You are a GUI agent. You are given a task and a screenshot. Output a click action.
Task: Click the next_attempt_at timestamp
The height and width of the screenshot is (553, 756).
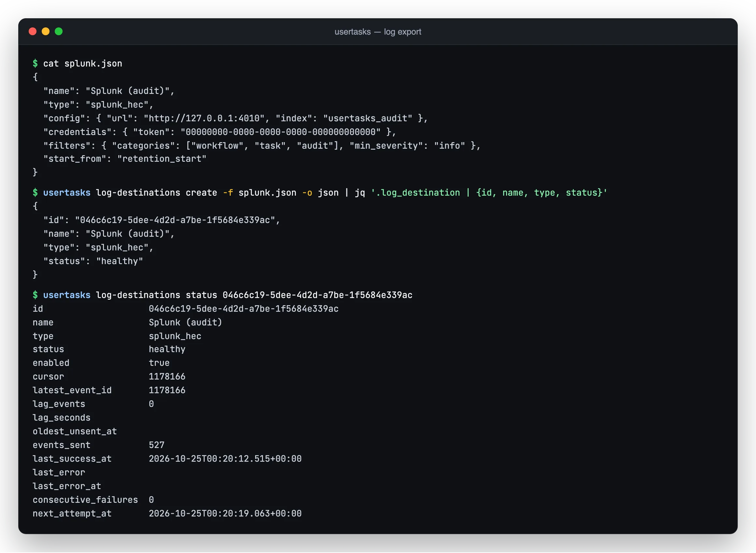click(x=225, y=514)
